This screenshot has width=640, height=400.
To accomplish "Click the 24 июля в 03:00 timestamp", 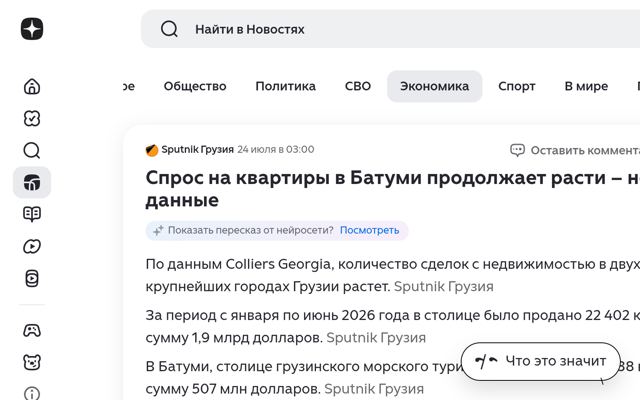I will click(x=276, y=149).
